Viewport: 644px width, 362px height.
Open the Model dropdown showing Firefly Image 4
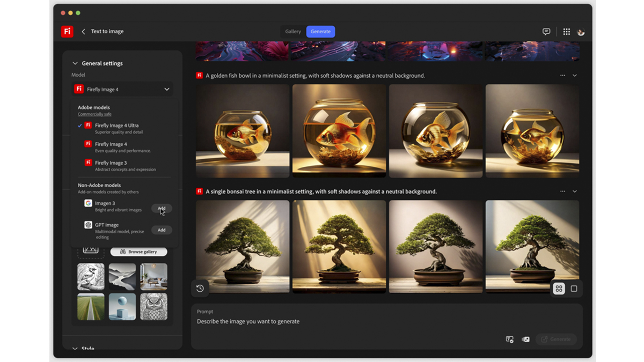point(122,89)
